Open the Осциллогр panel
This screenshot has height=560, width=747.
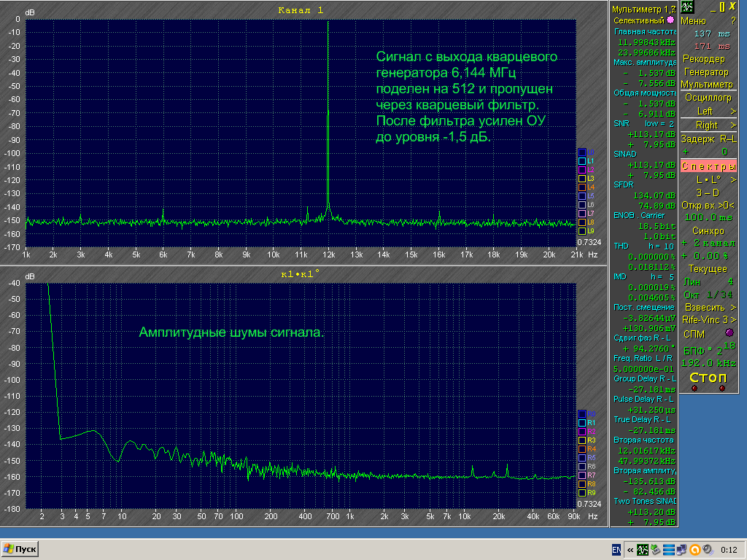(x=708, y=98)
